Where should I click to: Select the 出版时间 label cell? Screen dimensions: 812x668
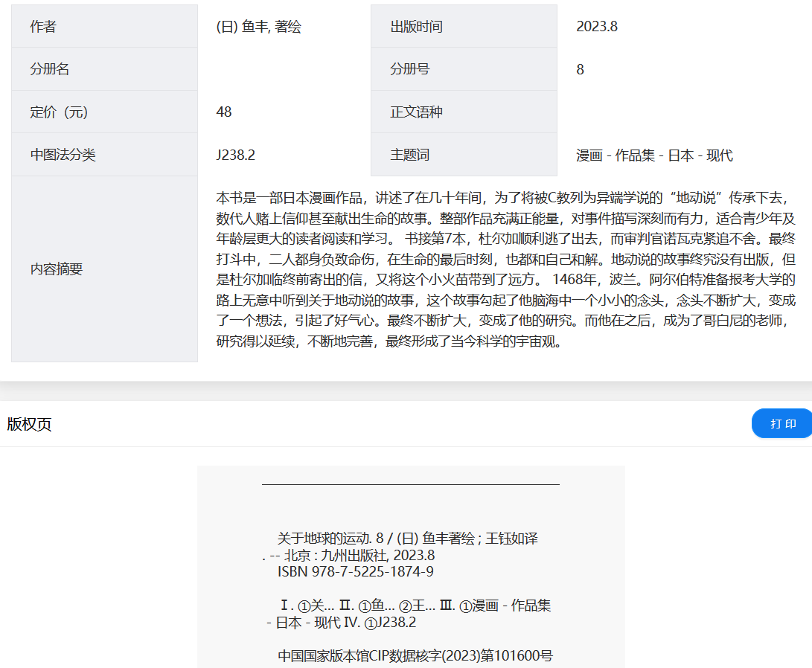click(464, 26)
